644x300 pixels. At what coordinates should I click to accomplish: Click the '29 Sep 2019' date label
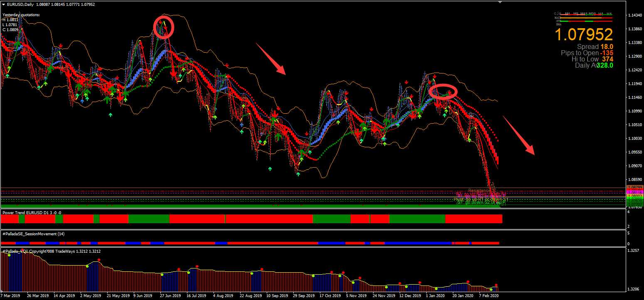tap(304, 296)
